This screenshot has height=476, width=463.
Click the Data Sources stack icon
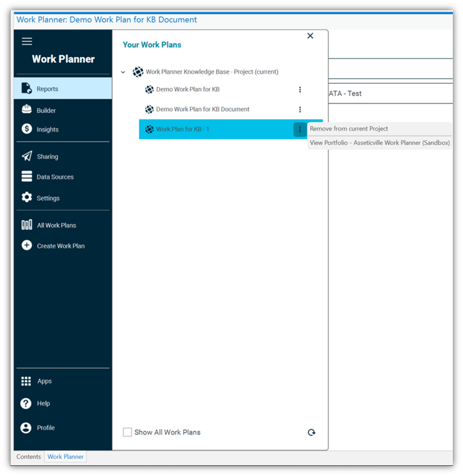pos(27,177)
